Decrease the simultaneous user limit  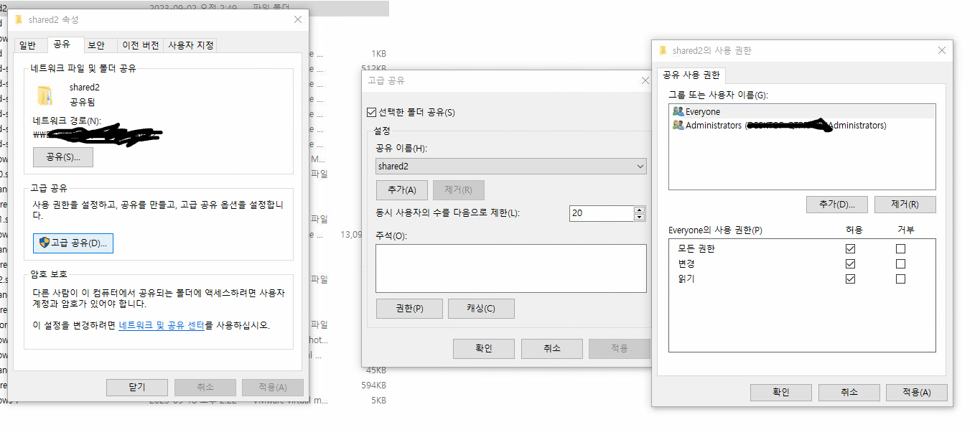(x=640, y=218)
